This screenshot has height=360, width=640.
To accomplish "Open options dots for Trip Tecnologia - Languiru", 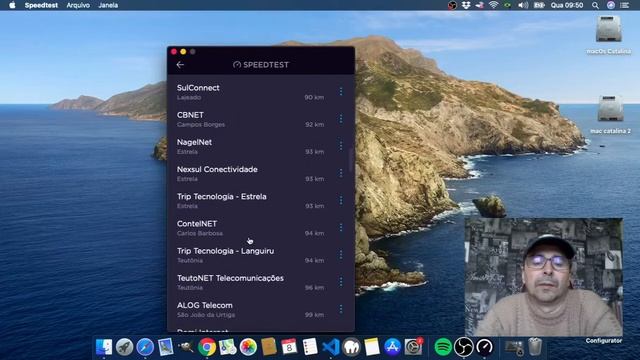I will (341, 255).
